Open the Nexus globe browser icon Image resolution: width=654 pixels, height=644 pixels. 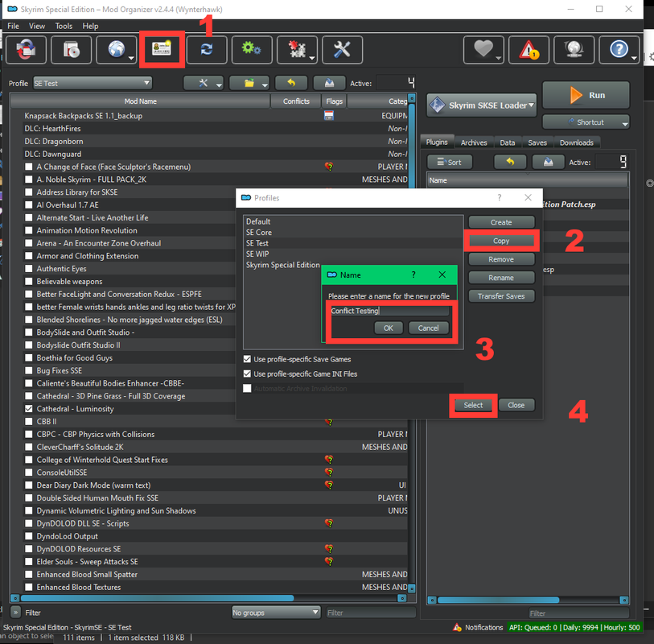click(x=117, y=50)
